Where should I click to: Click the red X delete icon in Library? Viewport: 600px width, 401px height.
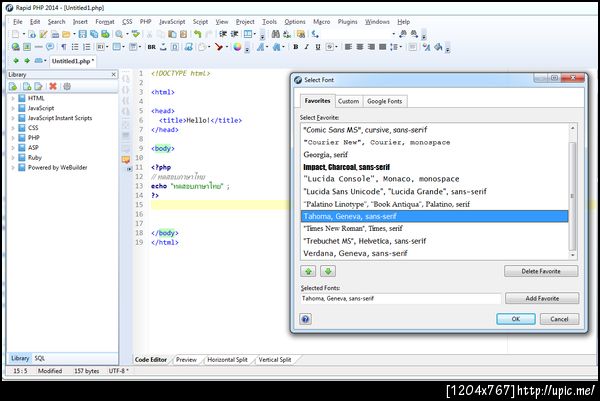pyautogui.click(x=53, y=86)
